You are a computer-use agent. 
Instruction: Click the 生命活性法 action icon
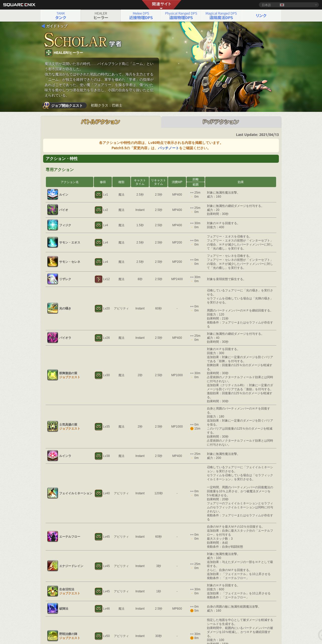coord(53,591)
